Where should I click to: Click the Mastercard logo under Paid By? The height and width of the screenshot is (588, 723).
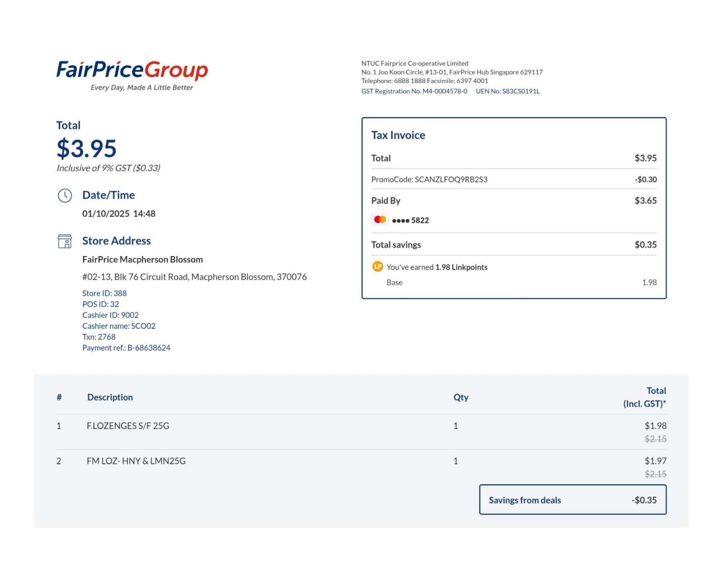tap(380, 220)
